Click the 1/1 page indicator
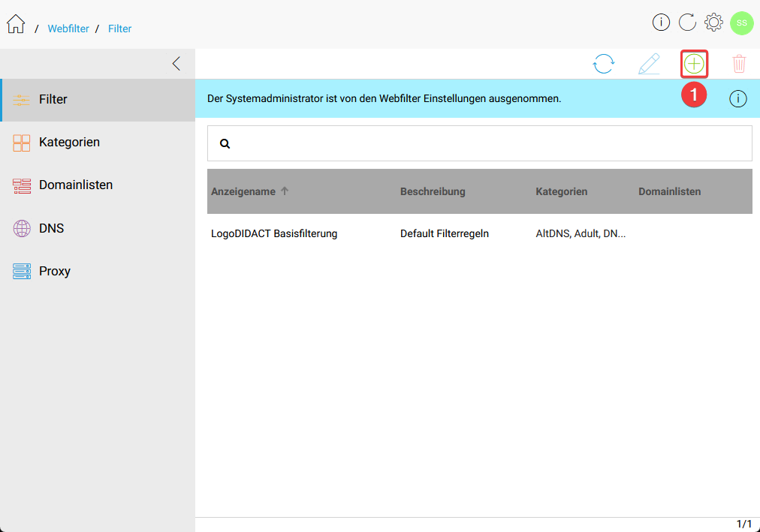760x532 pixels. [x=744, y=524]
